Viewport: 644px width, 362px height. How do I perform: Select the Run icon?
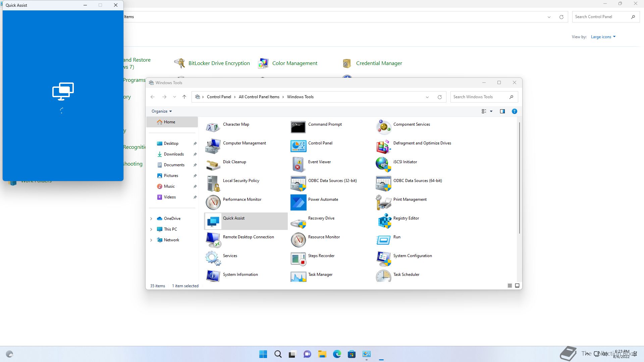pyautogui.click(x=383, y=240)
